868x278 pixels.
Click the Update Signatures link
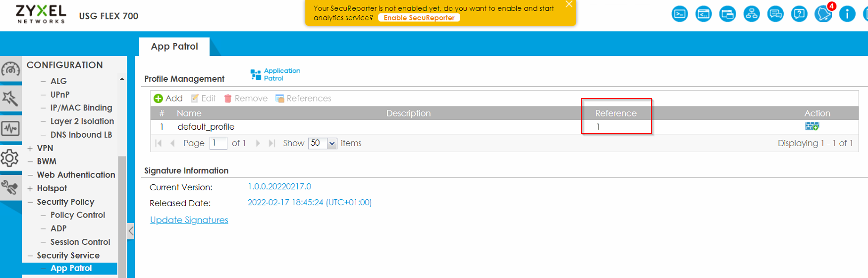pos(189,220)
